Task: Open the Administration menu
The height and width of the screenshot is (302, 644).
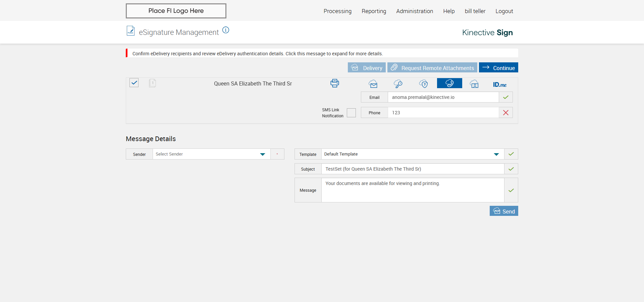Action: [x=415, y=11]
